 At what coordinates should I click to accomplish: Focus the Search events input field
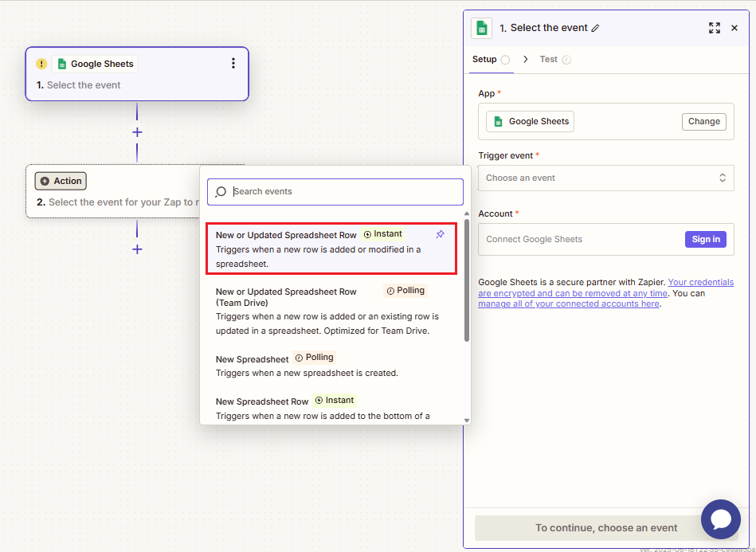(x=335, y=192)
